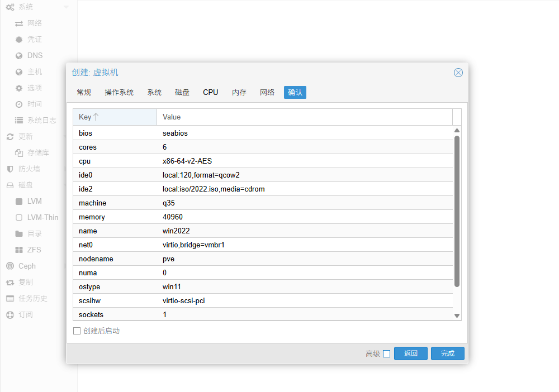The height and width of the screenshot is (392, 559).
Task: Click the ZFS grid icon
Action: click(19, 250)
